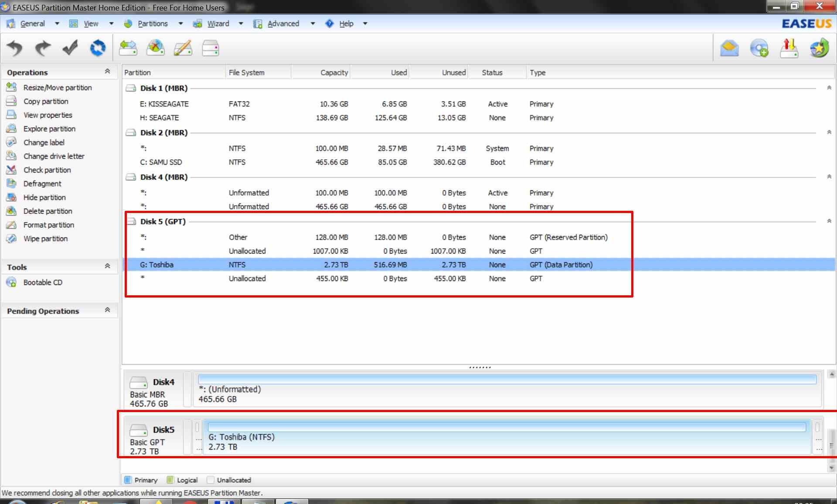Viewport: 837px width, 504px height.
Task: Click the Disk4 drive icon in disk map
Action: 139,382
